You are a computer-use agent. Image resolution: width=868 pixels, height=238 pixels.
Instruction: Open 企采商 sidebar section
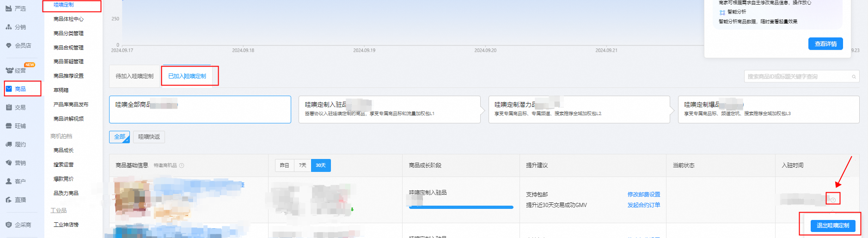click(x=18, y=225)
